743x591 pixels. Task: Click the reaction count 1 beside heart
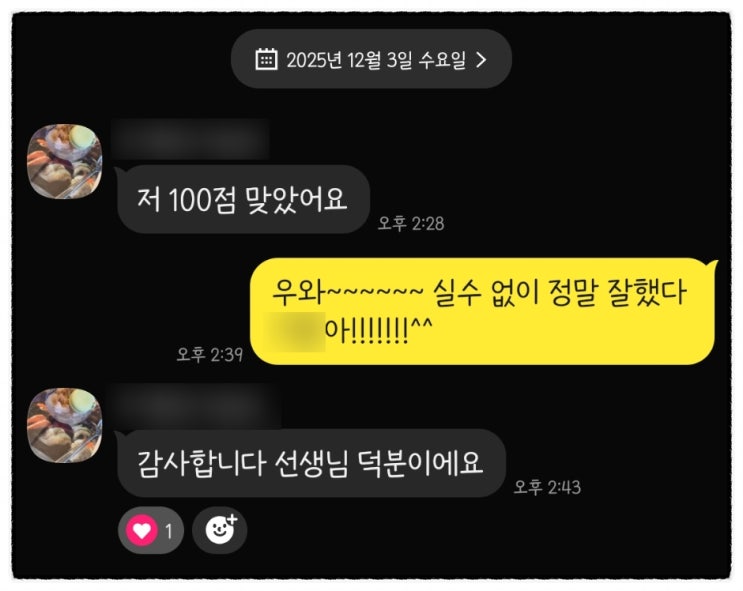[x=169, y=531]
